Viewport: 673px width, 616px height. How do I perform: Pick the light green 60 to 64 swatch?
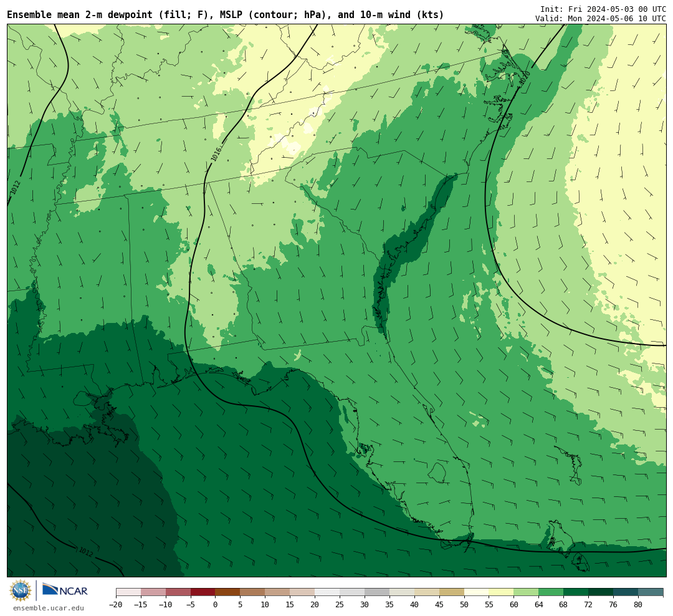pos(526,592)
